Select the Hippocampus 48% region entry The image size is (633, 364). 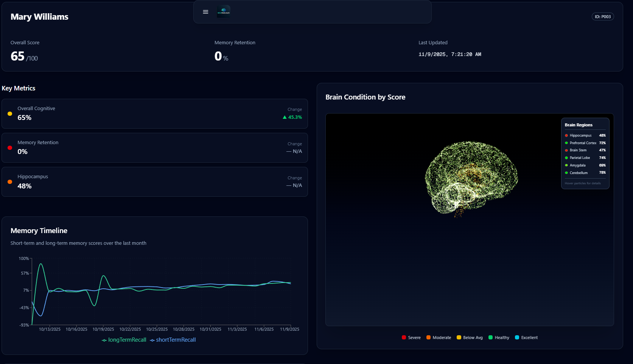pos(585,135)
